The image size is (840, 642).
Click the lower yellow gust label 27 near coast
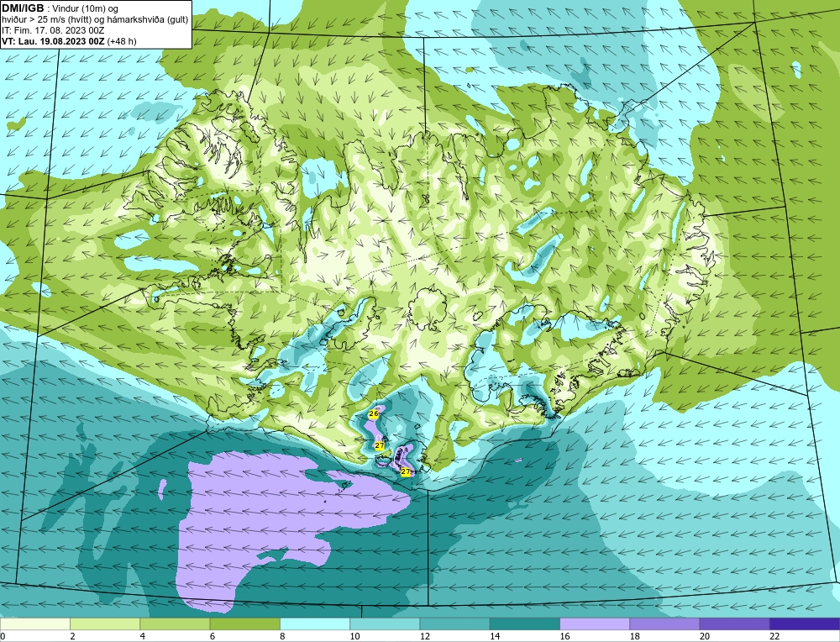[406, 471]
